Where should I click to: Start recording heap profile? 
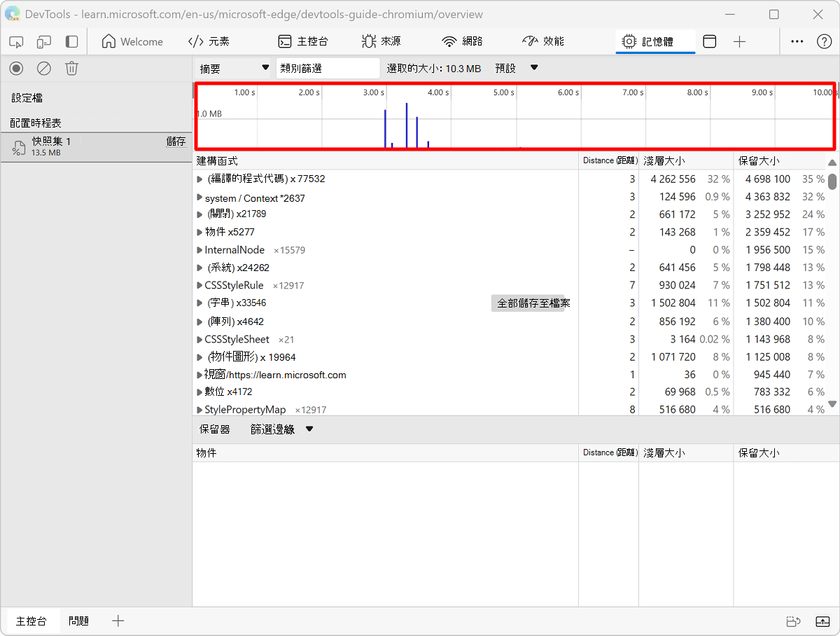(17, 68)
